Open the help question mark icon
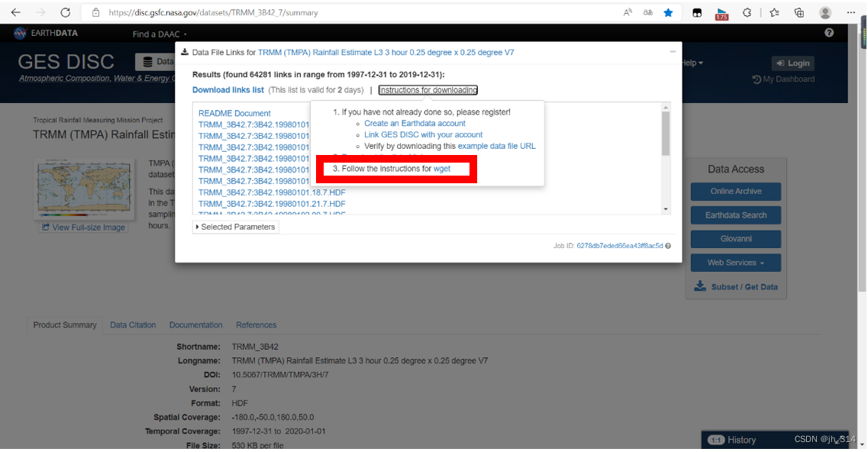This screenshot has height=452, width=868. [x=829, y=33]
